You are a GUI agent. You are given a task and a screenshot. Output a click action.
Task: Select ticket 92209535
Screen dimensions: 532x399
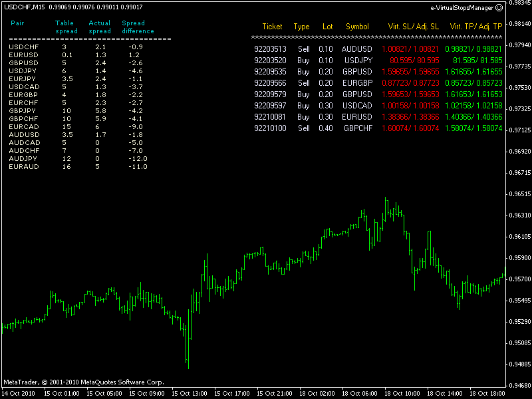pos(270,72)
